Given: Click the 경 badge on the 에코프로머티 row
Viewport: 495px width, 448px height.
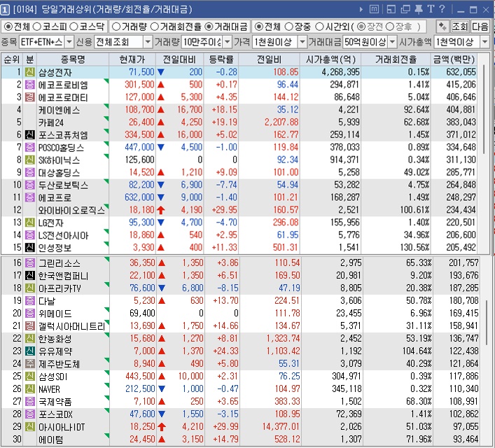Looking at the screenshot, I should (x=29, y=97).
